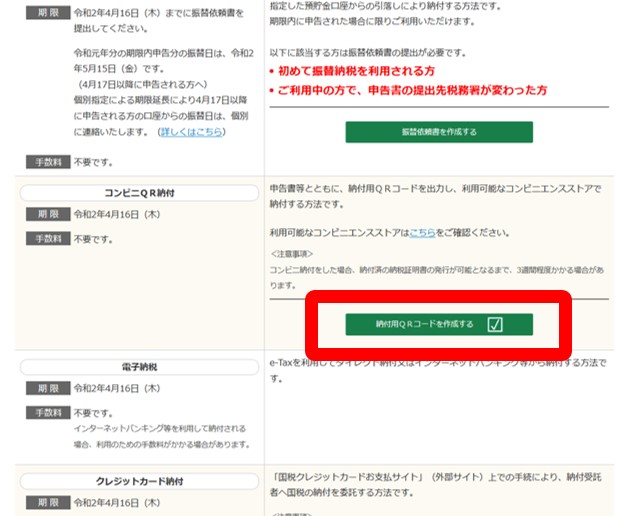Screen dimensions: 623x516
Task: Select the 電子納税 heading
Action: pos(139,367)
